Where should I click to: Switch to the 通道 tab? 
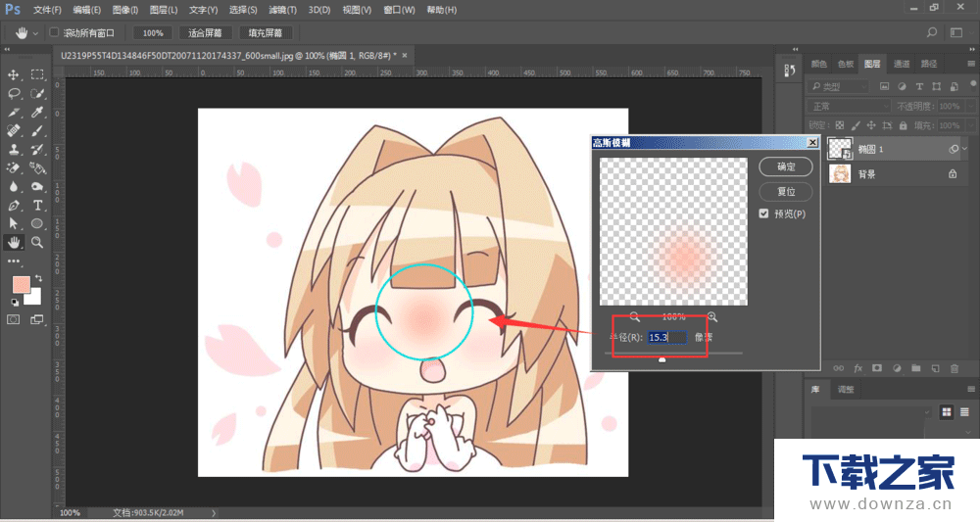(902, 64)
